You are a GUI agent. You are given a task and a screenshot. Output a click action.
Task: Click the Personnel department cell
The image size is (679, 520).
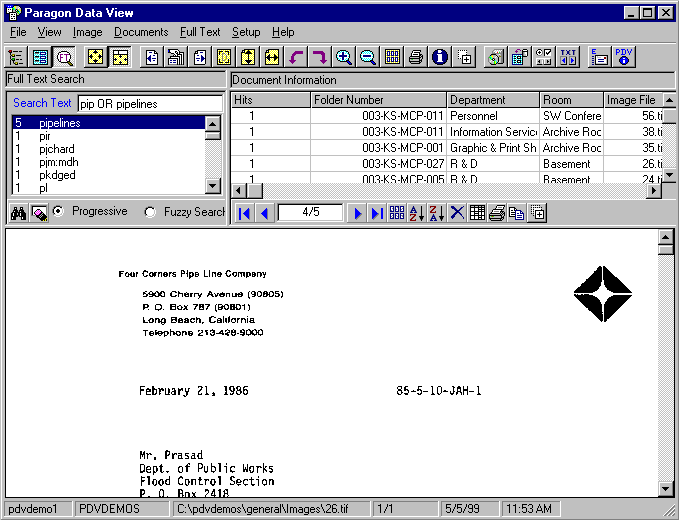(493, 116)
